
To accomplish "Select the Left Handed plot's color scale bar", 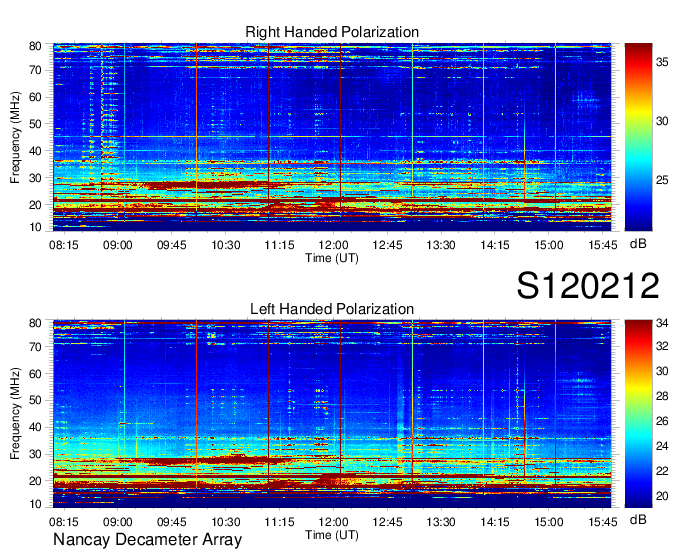I will click(638, 414).
